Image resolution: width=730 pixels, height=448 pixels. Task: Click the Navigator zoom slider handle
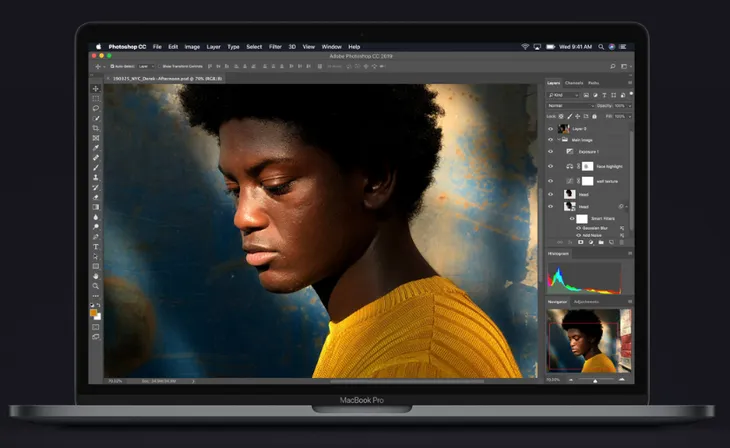(x=595, y=380)
